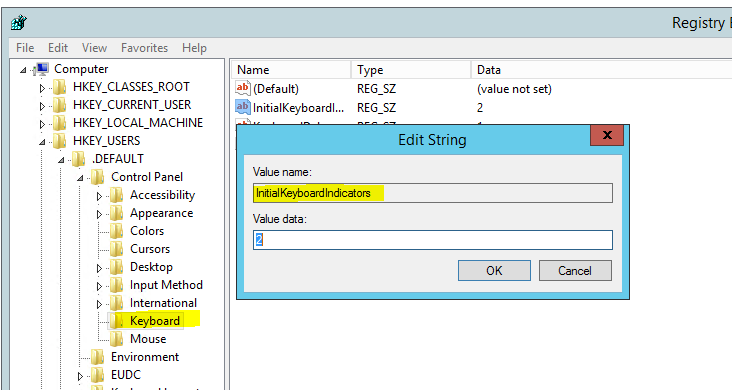Expand the HKEY_CURRENT_USER node
This screenshot has width=732, height=390.
coord(42,106)
